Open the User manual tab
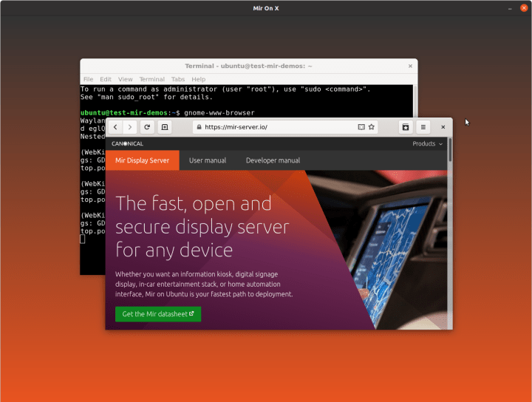The width and height of the screenshot is (532, 402). [x=208, y=160]
